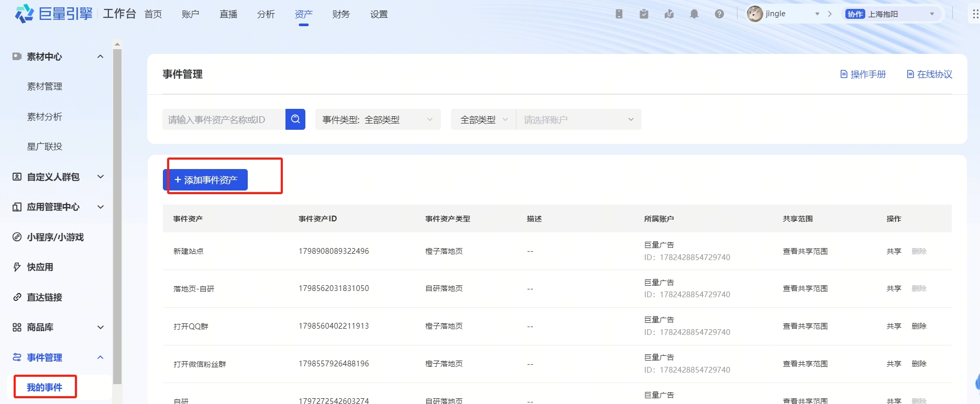Open the 事件类型 dropdown filter
The image size is (980, 404).
click(x=378, y=120)
